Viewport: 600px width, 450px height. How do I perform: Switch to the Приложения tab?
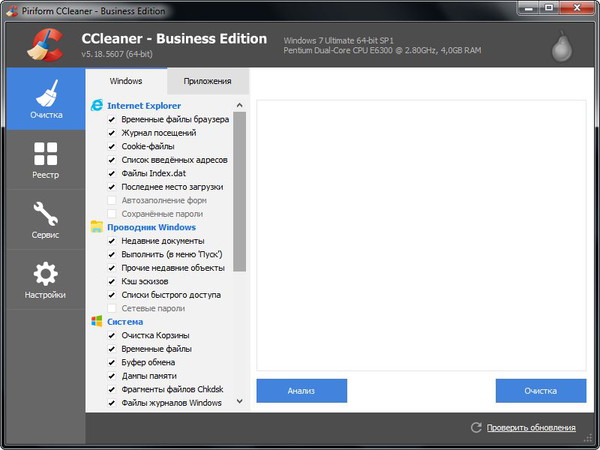tap(208, 81)
